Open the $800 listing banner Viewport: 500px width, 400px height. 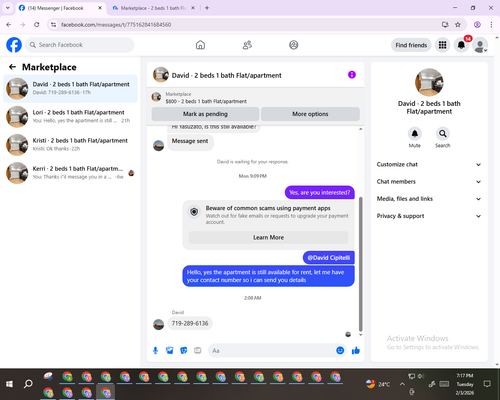255,97
